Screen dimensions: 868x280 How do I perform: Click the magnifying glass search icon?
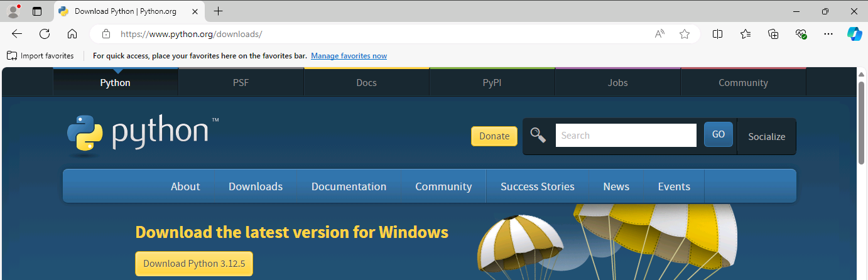pos(538,135)
